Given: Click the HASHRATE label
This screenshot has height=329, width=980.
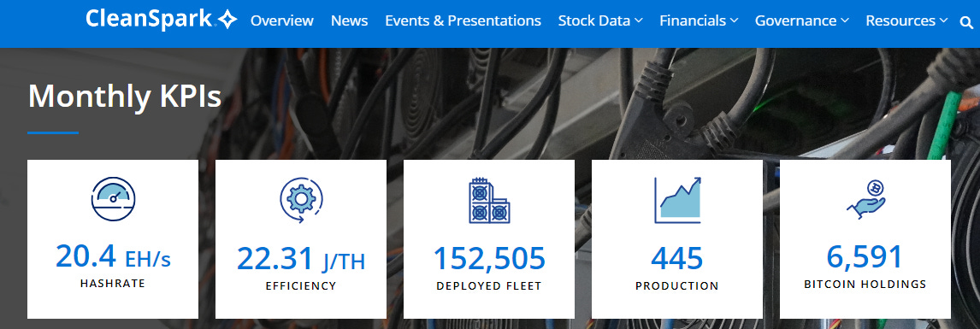Looking at the screenshot, I should (x=113, y=284).
